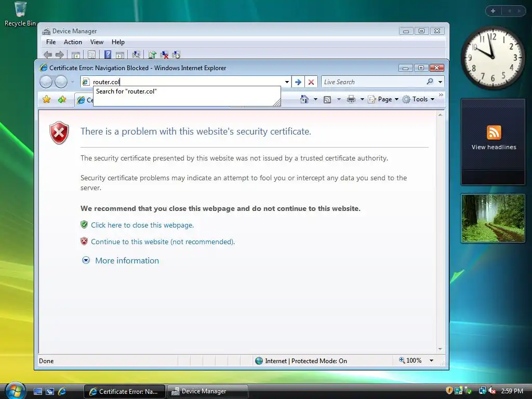Viewport: 532px width, 399px height.
Task: Click the Internet Explorer Forward button
Action: (61, 82)
